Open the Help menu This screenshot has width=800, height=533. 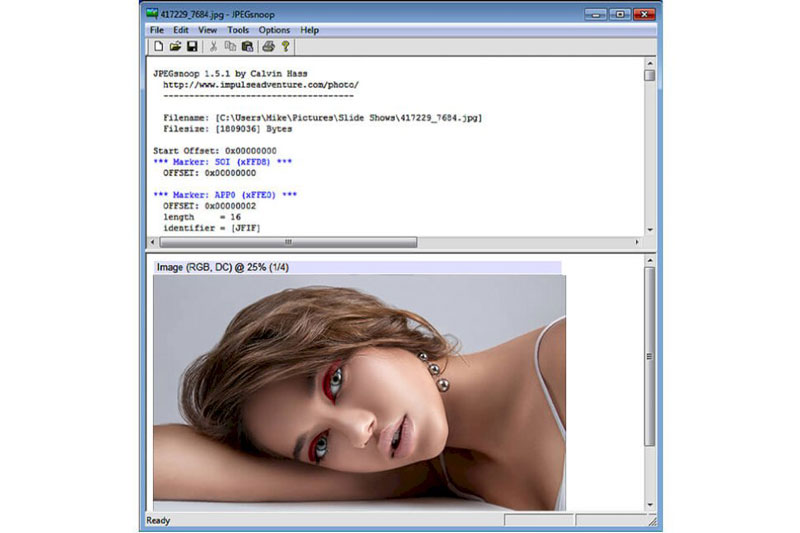pos(309,30)
